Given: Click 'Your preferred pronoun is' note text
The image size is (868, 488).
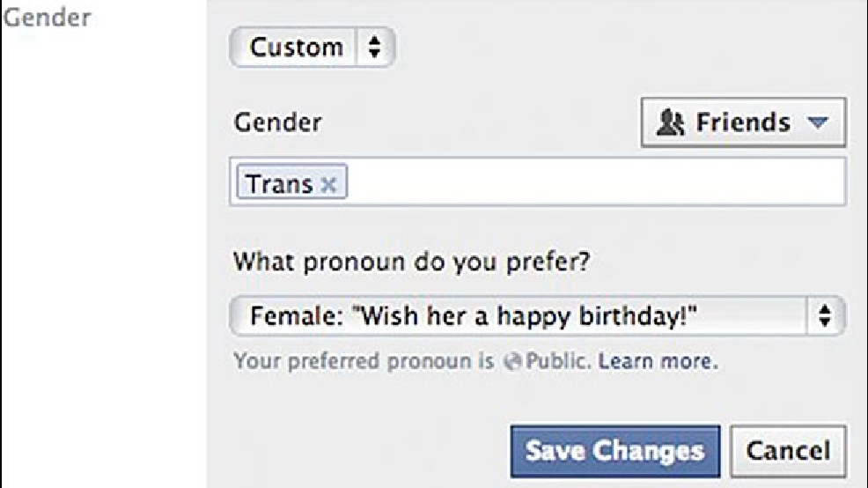Looking at the screenshot, I should point(364,361).
